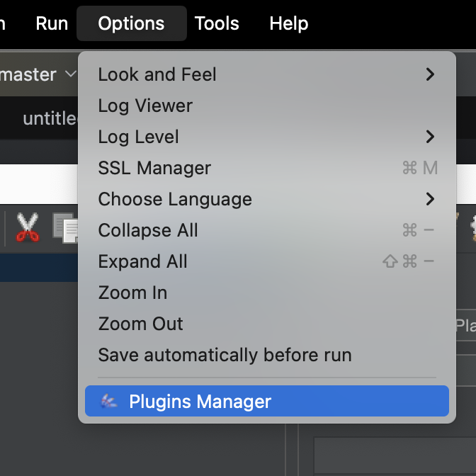The height and width of the screenshot is (476, 476).
Task: Open SSL Manager from the menu
Action: 154,168
